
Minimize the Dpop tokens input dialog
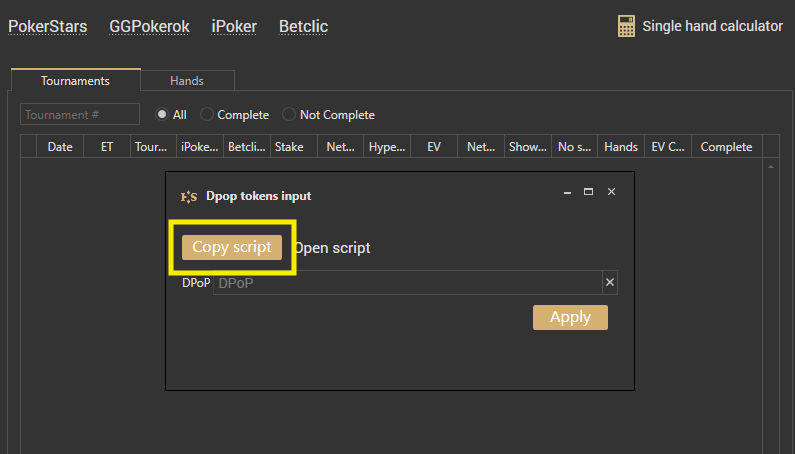point(567,192)
